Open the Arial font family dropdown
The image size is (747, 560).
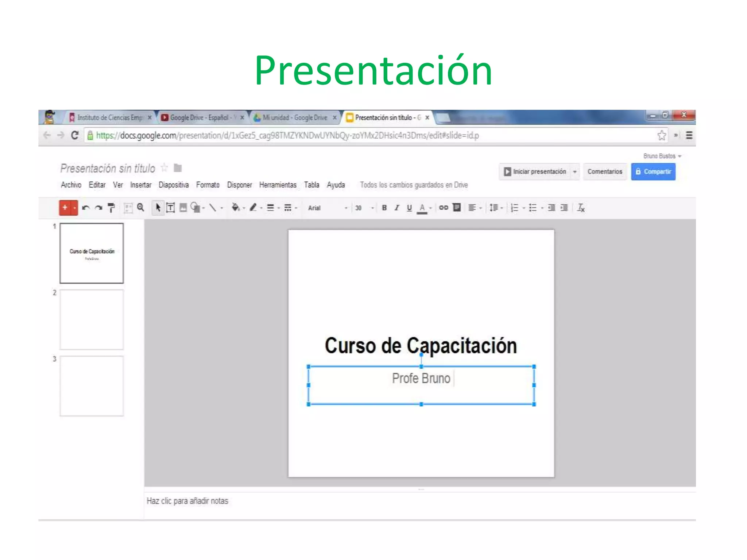point(328,208)
